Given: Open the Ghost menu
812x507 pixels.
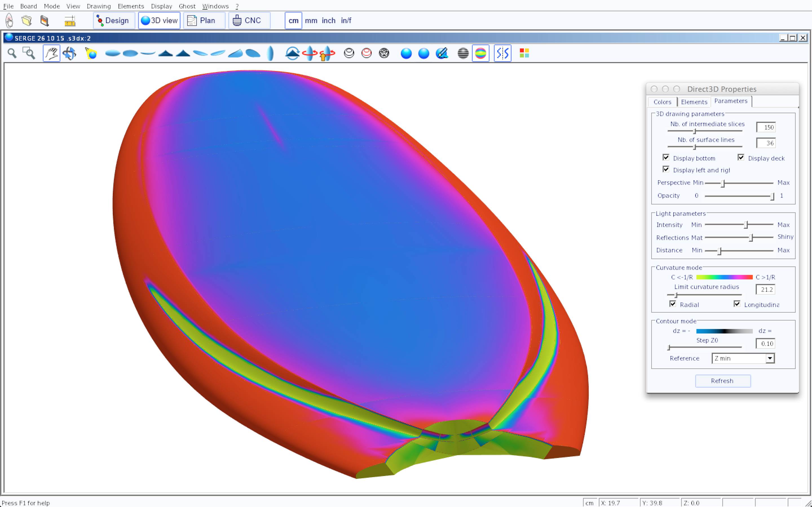Looking at the screenshot, I should (187, 6).
